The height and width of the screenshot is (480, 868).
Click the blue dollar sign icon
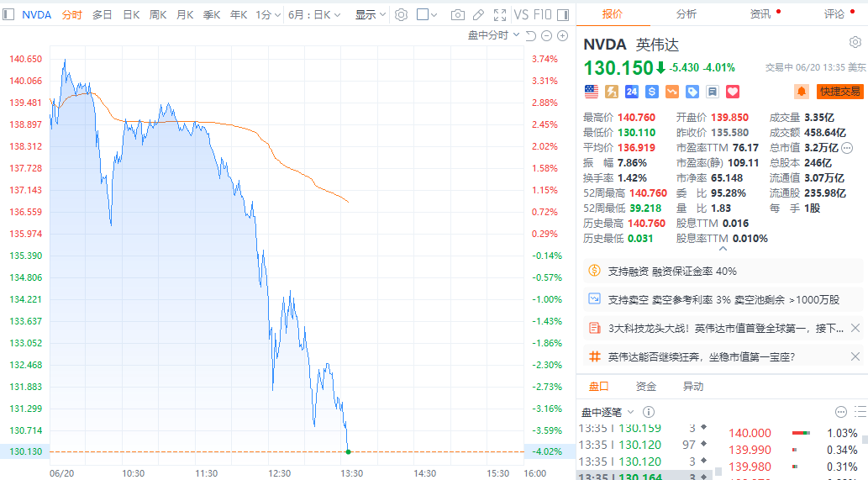(x=652, y=92)
